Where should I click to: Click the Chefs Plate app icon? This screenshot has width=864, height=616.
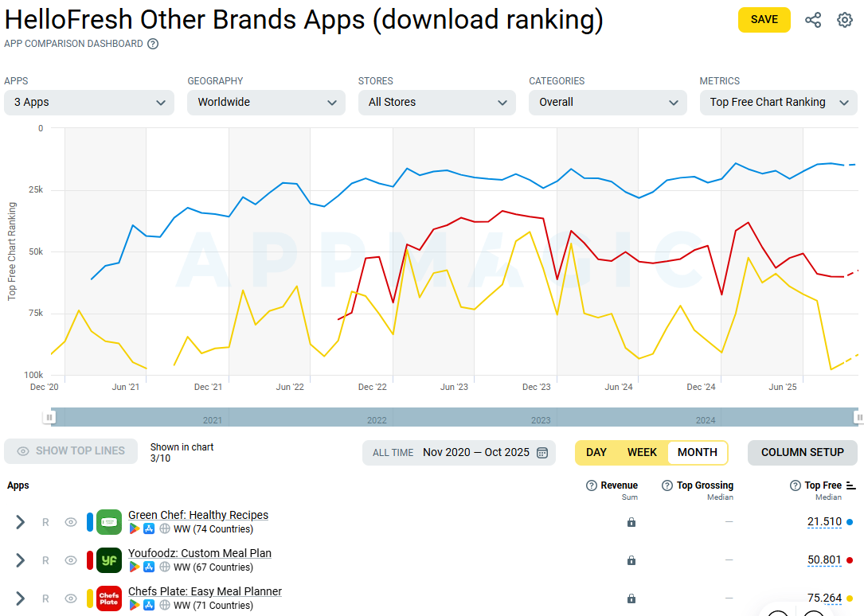coord(109,598)
